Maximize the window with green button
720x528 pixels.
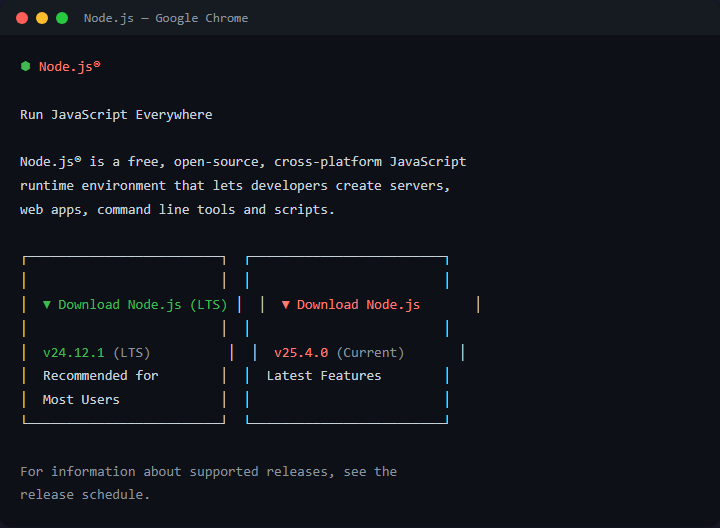click(62, 18)
